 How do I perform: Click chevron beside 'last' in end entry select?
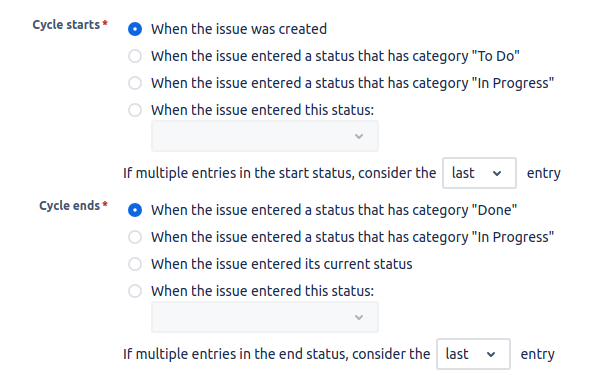click(491, 354)
